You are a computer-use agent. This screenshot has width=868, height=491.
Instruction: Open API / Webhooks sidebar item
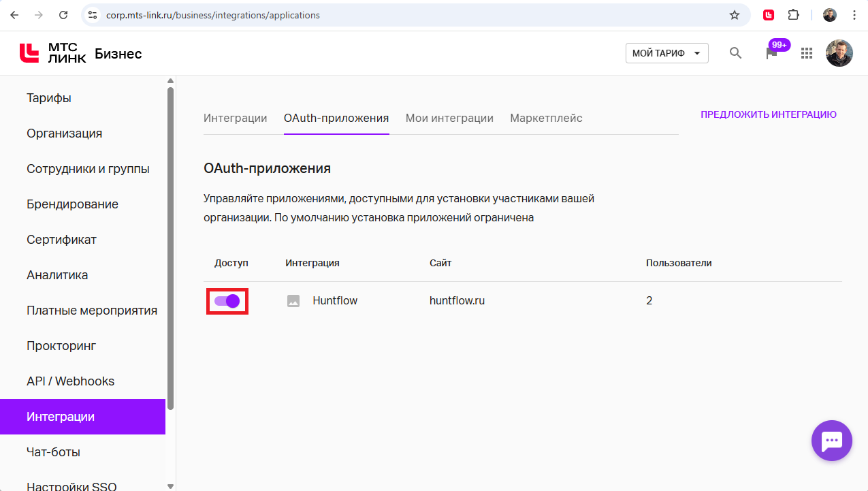(x=82, y=381)
